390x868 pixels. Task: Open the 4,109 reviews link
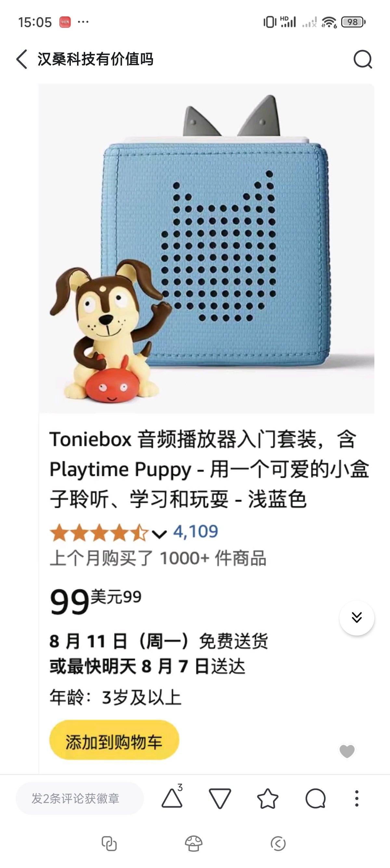coord(196,532)
